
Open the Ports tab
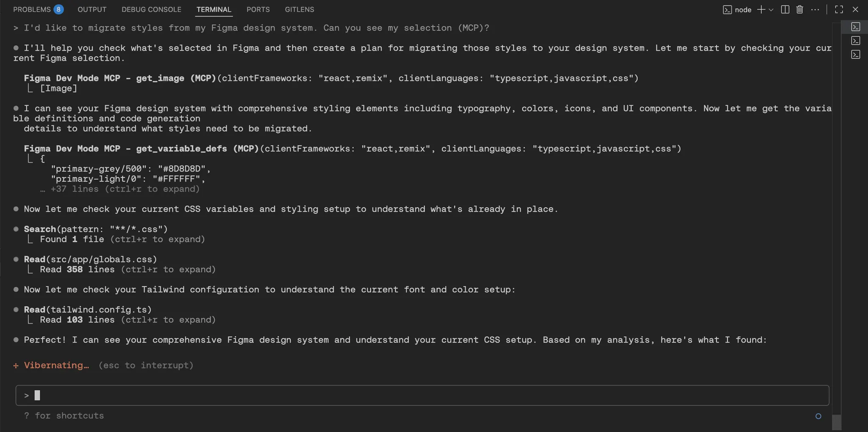258,9
